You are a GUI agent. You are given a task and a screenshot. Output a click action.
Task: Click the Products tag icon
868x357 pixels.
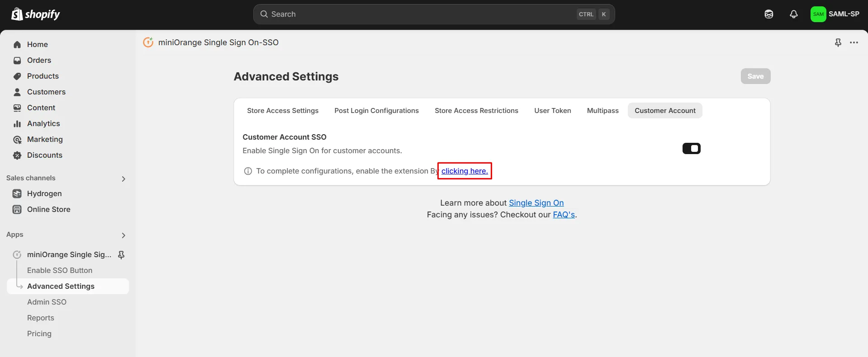17,76
